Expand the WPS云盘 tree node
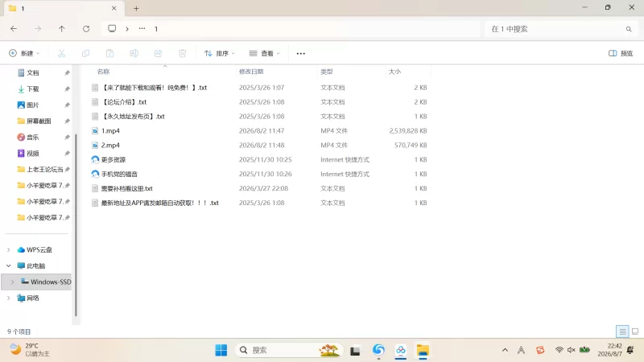This screenshot has height=362, width=644. pyautogui.click(x=9, y=249)
